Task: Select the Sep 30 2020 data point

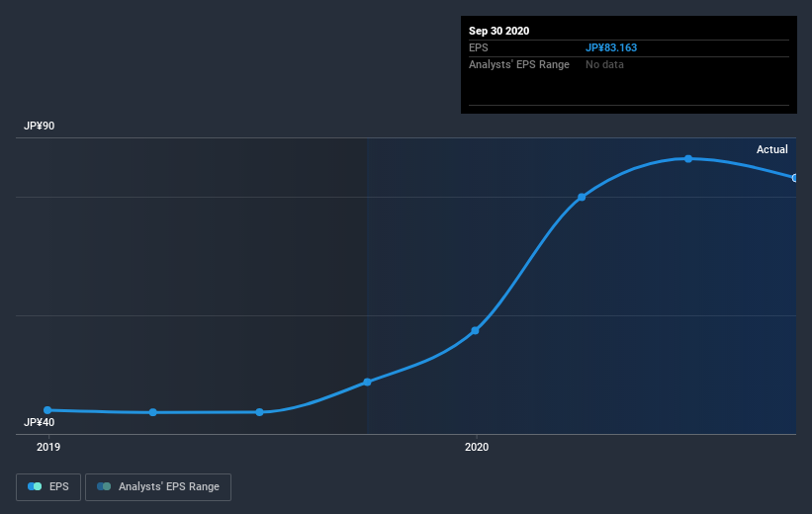Action: coord(795,178)
